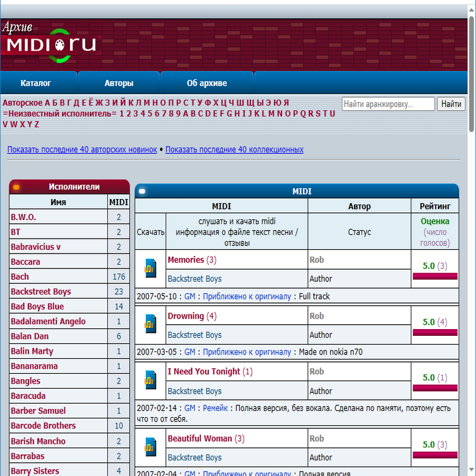Click the search field Найти аранжировку
The width and height of the screenshot is (476, 476).
click(388, 104)
